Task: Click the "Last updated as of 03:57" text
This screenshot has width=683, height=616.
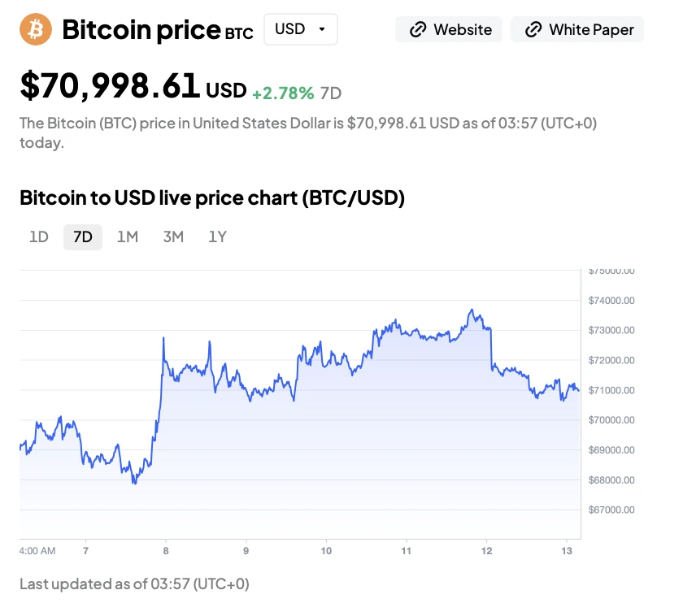Action: pyautogui.click(x=134, y=583)
